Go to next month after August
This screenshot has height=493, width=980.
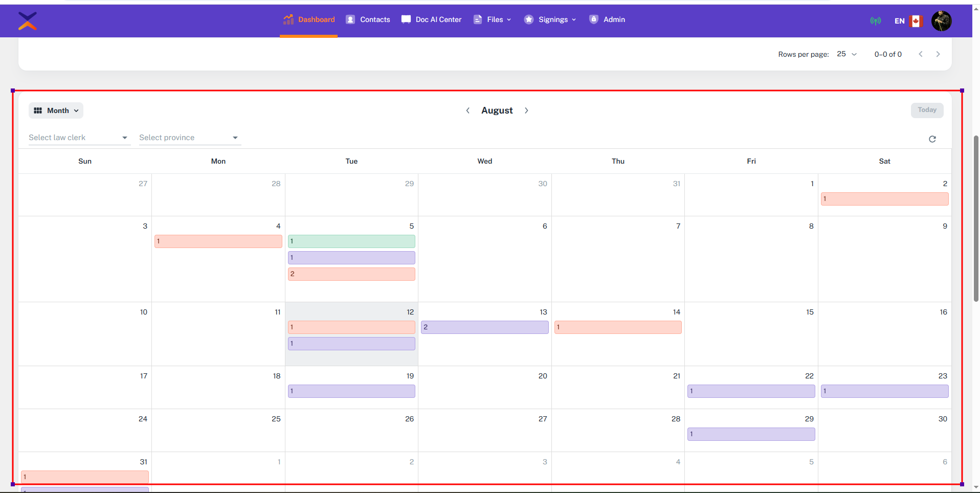526,110
